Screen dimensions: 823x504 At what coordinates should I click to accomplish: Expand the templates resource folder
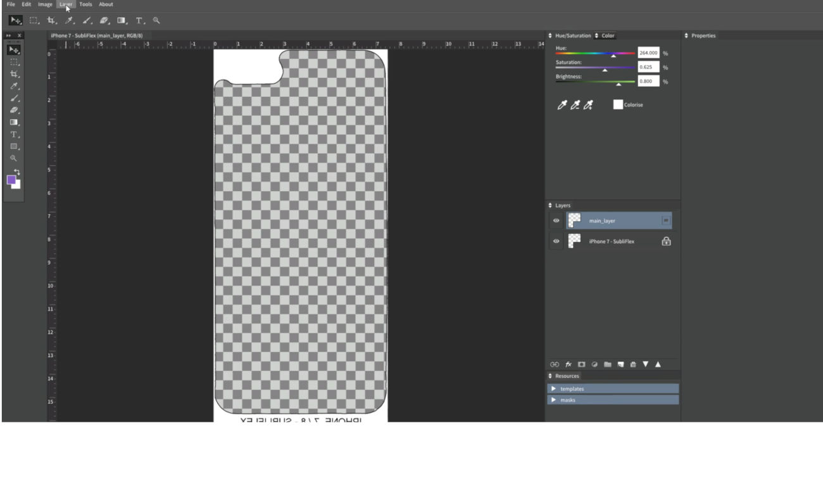coord(554,389)
